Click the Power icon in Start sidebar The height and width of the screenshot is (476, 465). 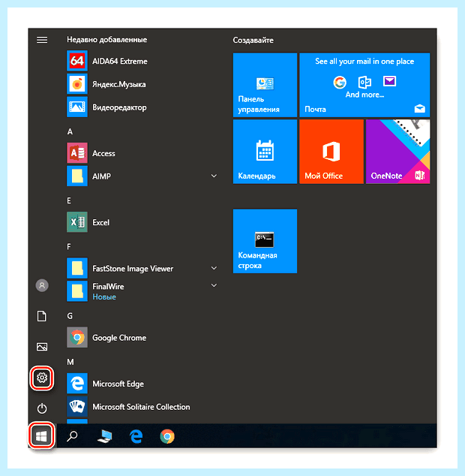pos(42,408)
